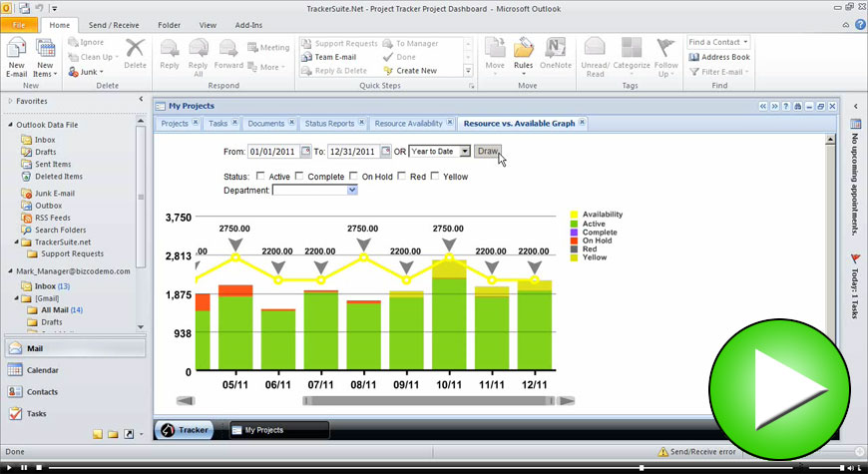The image size is (868, 474).
Task: Enable the On Hold status checkbox
Action: pos(354,176)
